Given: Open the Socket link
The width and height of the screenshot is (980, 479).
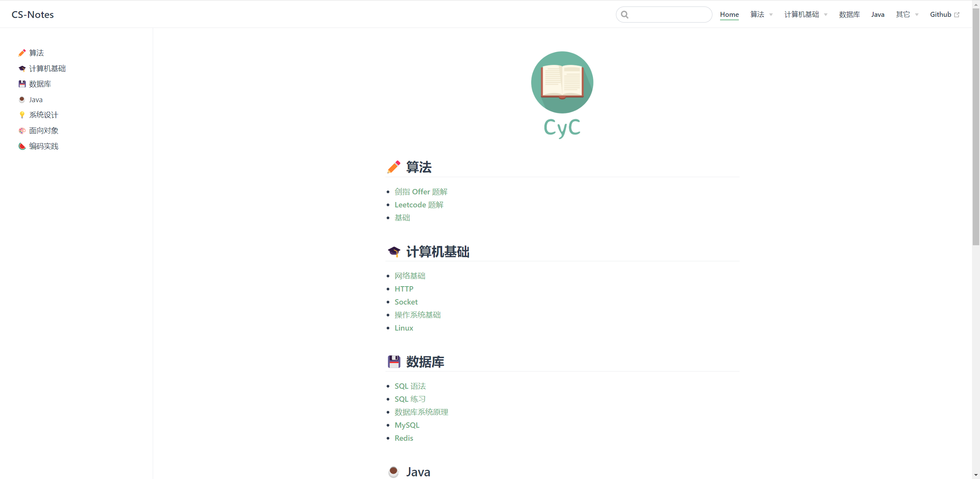Looking at the screenshot, I should click(x=406, y=302).
